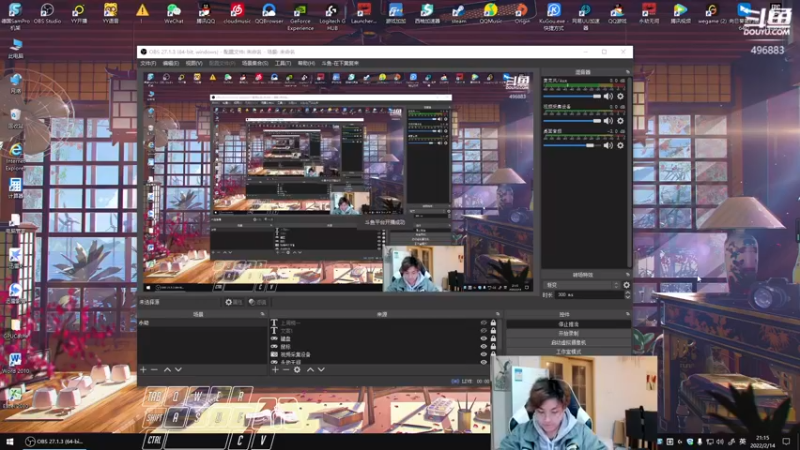Pop out the Controls dock panel
800x450 pixels.
tap(628, 314)
